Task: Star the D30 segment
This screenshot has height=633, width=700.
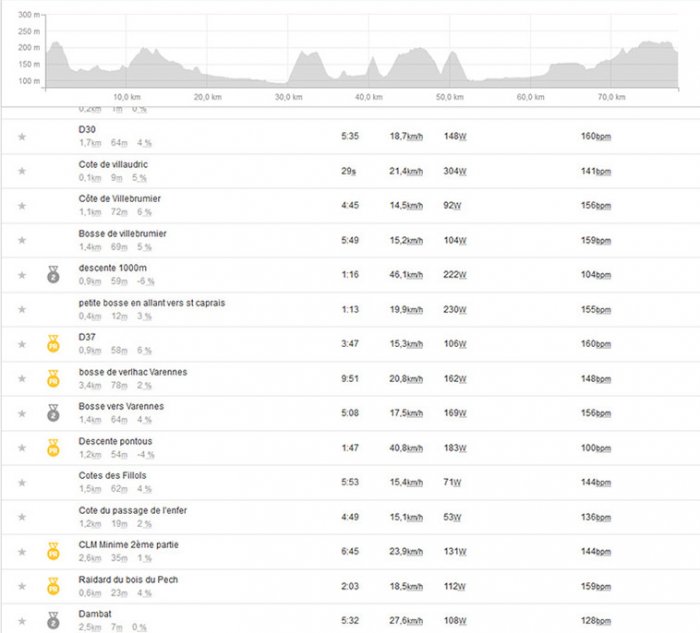Action: click(x=22, y=137)
